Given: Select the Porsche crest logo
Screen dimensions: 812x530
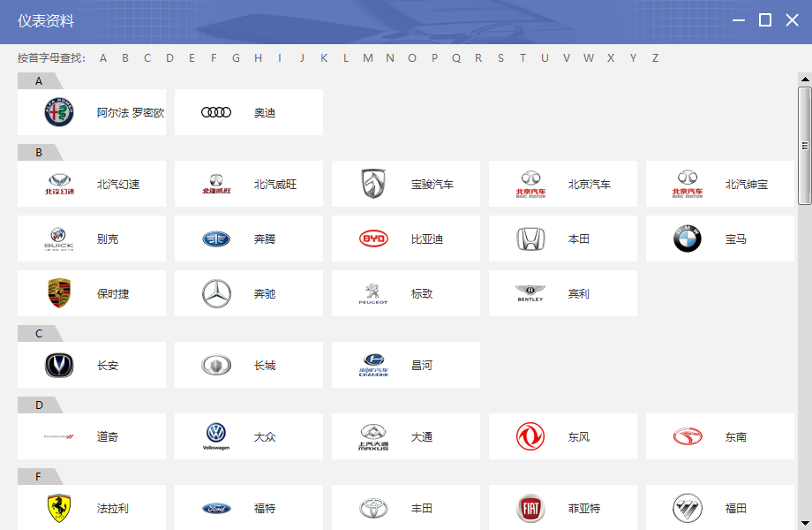Looking at the screenshot, I should (x=59, y=293).
